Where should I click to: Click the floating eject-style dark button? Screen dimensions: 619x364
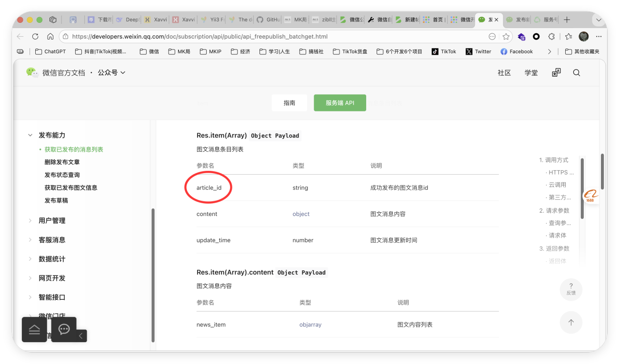click(34, 330)
